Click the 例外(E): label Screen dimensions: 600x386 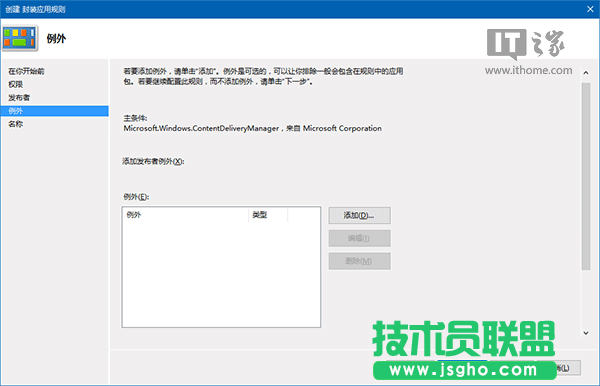point(136,197)
